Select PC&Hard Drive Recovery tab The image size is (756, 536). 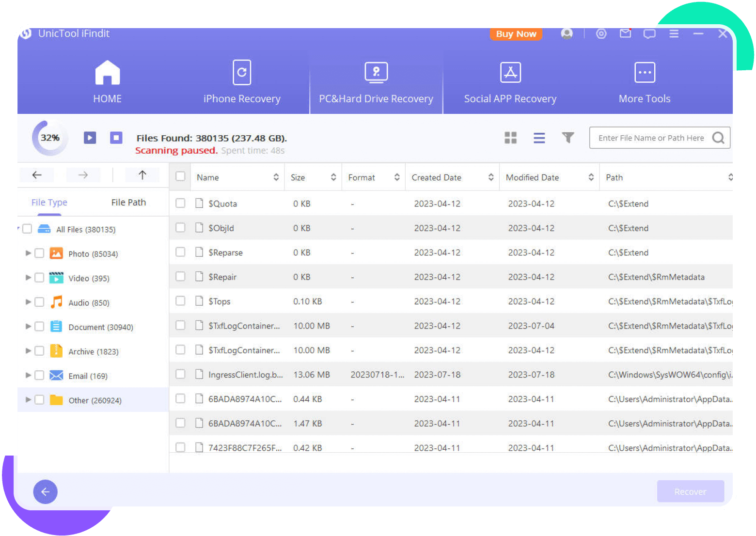[x=376, y=82]
